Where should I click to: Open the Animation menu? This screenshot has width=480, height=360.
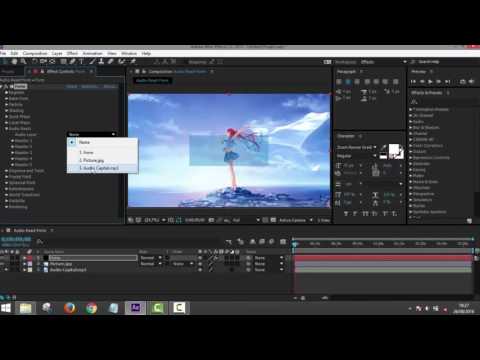point(92,53)
